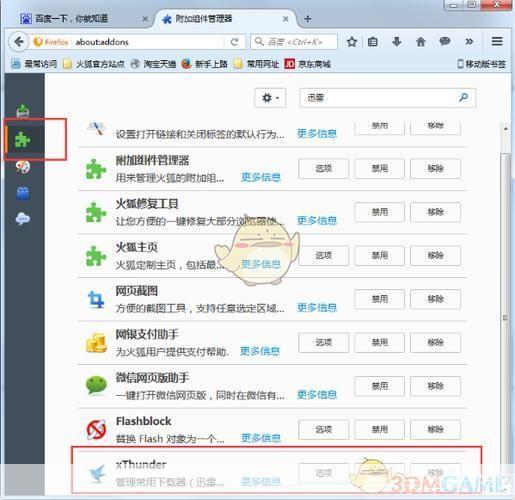Open 更多信息 for Flashblock
The image size is (515, 500).
click(x=261, y=438)
